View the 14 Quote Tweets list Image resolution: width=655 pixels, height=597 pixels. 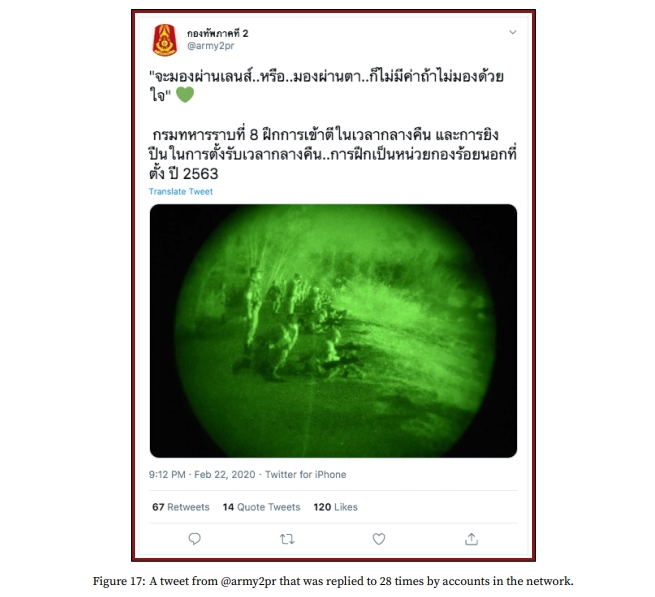coord(261,507)
